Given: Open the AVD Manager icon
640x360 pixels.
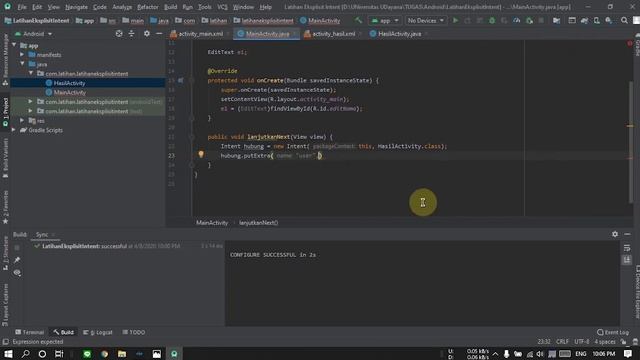Looking at the screenshot, I should (x=597, y=20).
